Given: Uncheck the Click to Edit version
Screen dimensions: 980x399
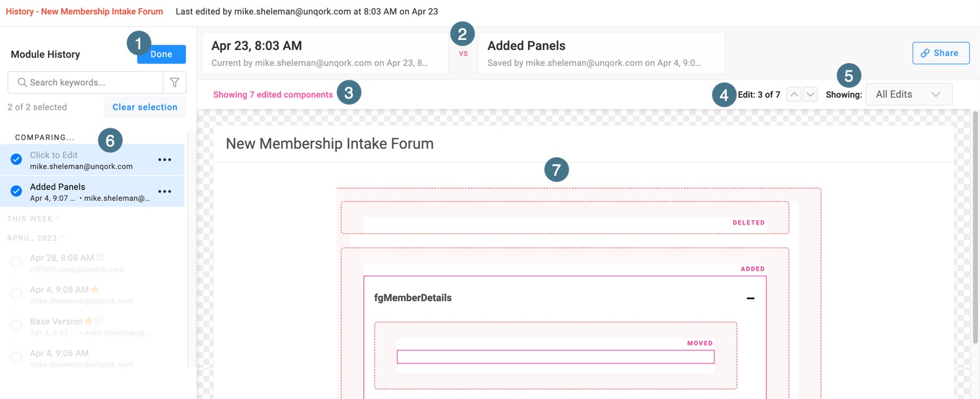Looking at the screenshot, I should (16, 160).
